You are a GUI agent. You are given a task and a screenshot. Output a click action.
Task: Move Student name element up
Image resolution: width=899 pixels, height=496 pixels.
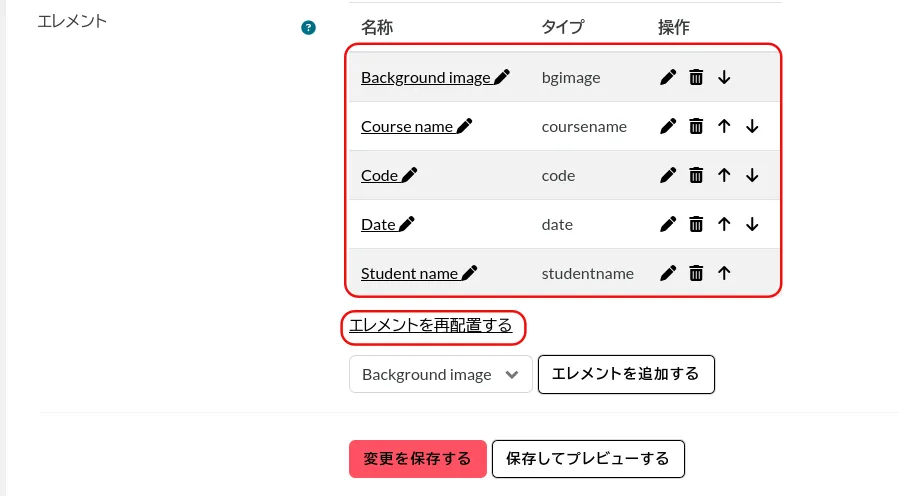tap(724, 273)
